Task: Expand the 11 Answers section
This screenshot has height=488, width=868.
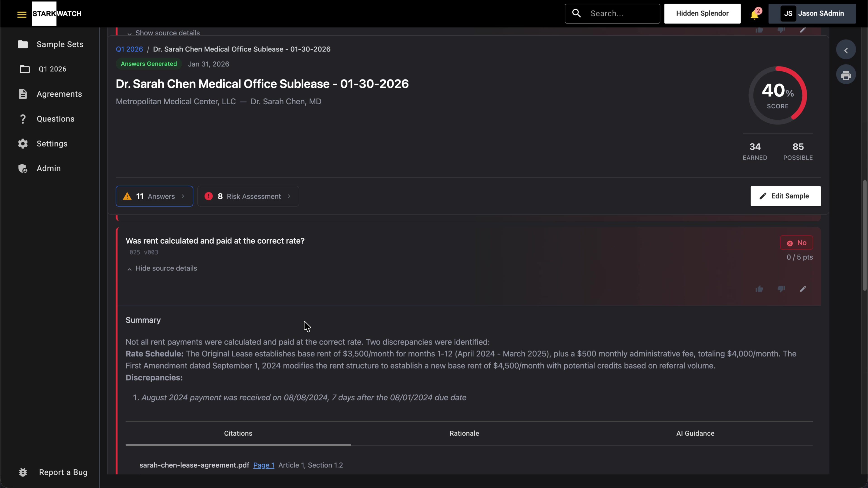Action: (154, 196)
